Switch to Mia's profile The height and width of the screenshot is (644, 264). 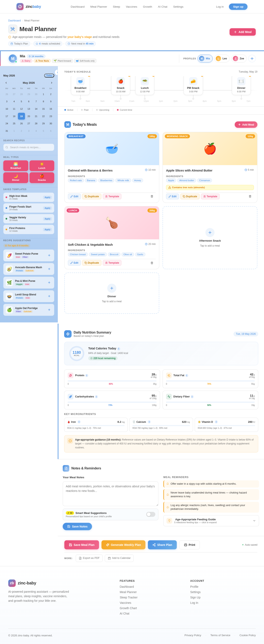(x=205, y=59)
